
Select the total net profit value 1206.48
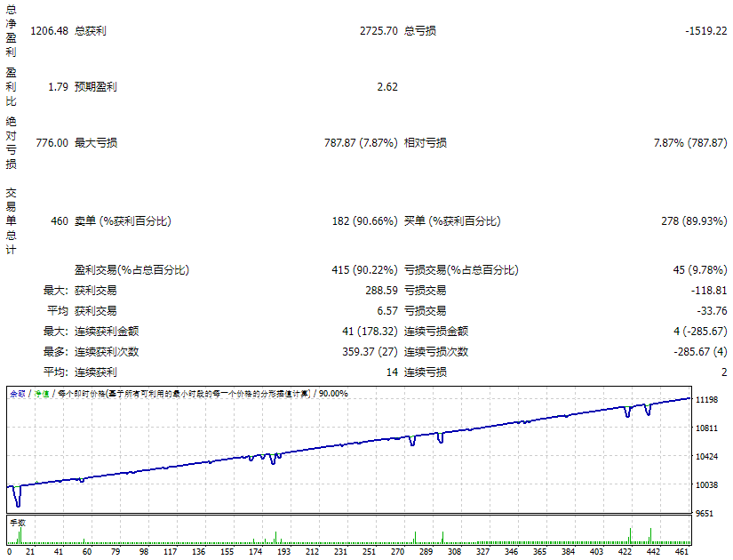(x=49, y=31)
